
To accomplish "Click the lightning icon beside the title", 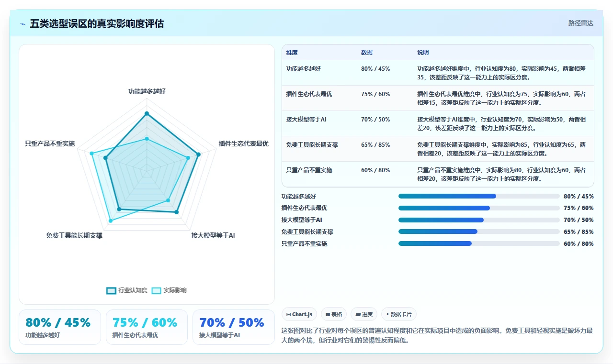I will (23, 23).
